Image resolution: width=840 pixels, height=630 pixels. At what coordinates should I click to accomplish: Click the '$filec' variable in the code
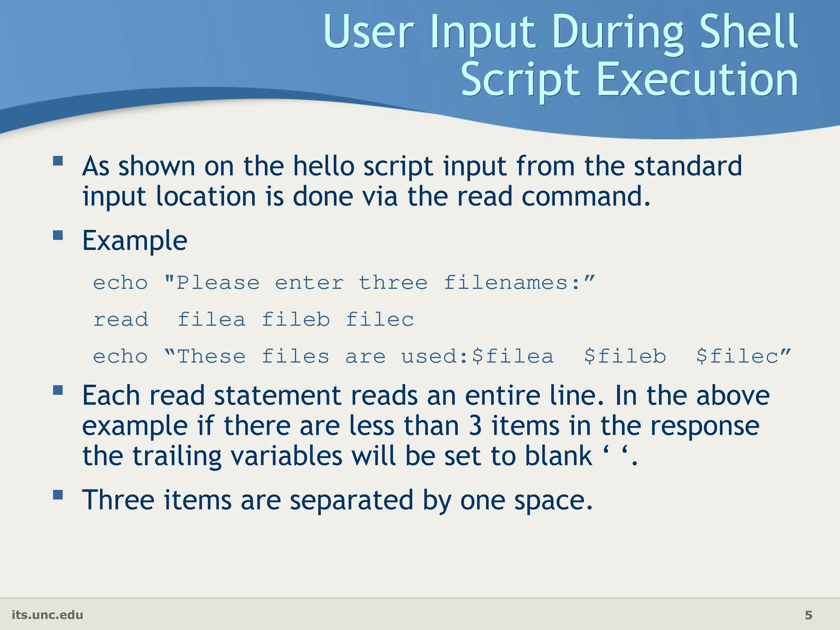pos(737,356)
